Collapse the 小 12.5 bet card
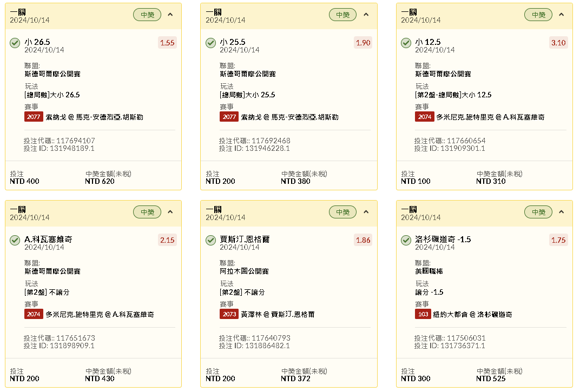This screenshot has height=392, width=580. 561,15
